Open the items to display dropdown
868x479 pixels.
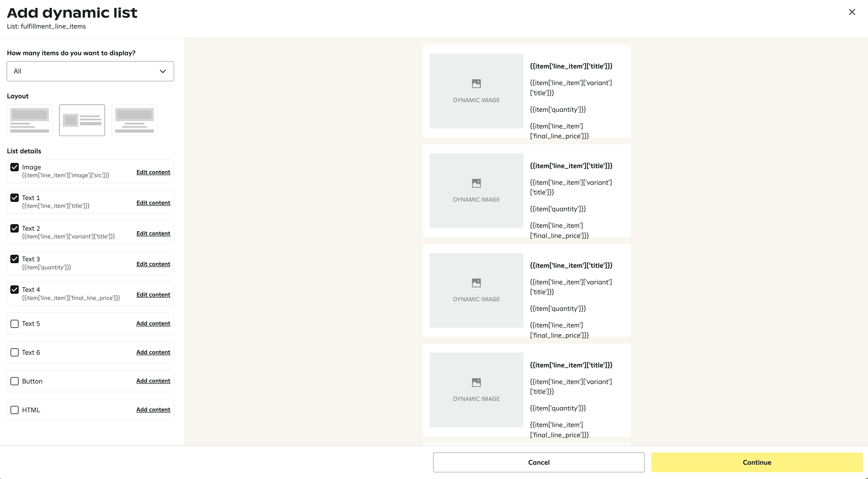[x=90, y=71]
